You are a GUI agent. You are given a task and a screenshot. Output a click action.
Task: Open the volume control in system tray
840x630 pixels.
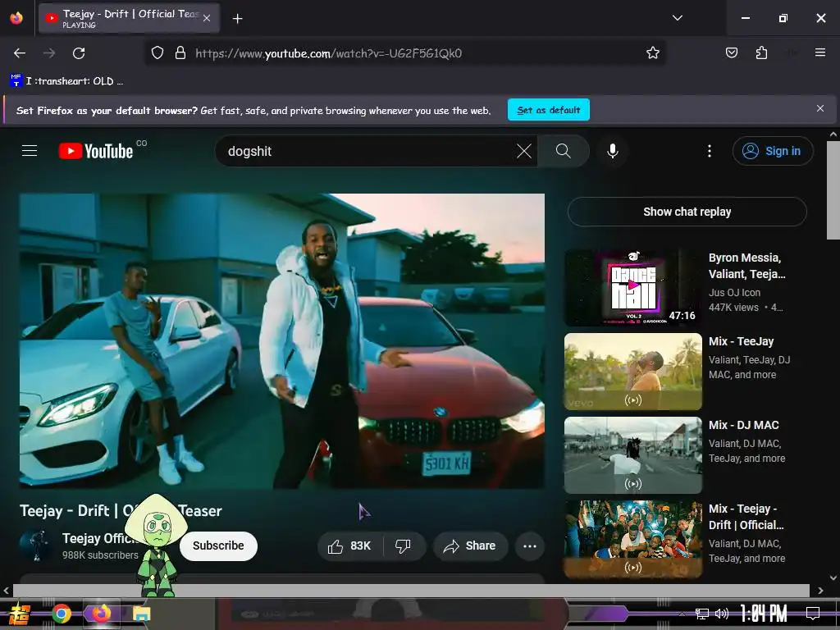tap(722, 614)
